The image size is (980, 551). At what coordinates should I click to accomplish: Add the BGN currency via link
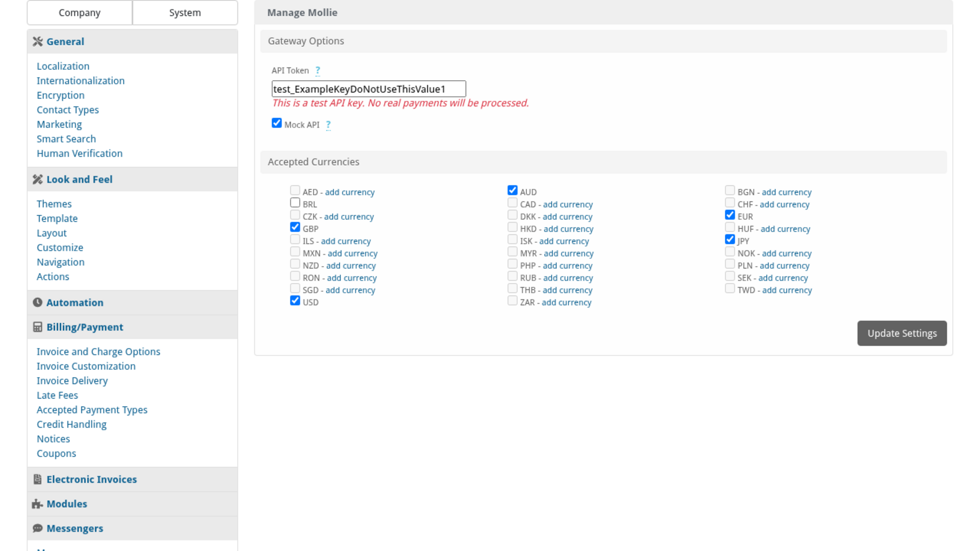787,192
